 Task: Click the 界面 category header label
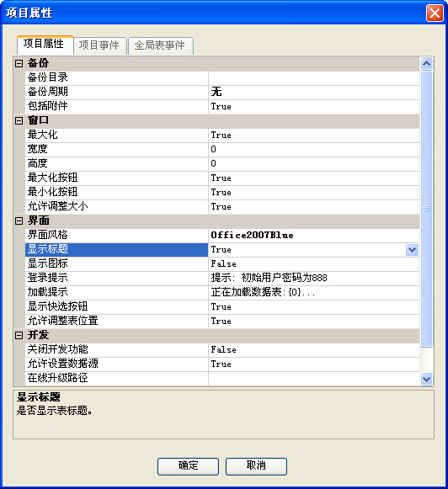(38, 221)
